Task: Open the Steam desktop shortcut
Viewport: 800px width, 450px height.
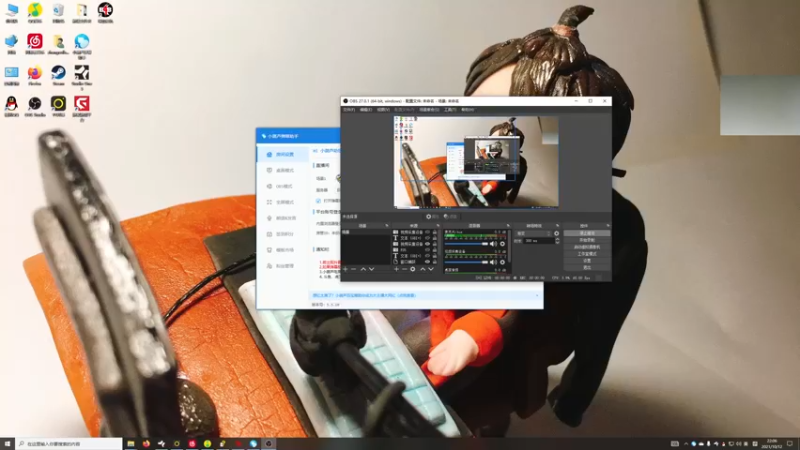Action: coord(58,75)
